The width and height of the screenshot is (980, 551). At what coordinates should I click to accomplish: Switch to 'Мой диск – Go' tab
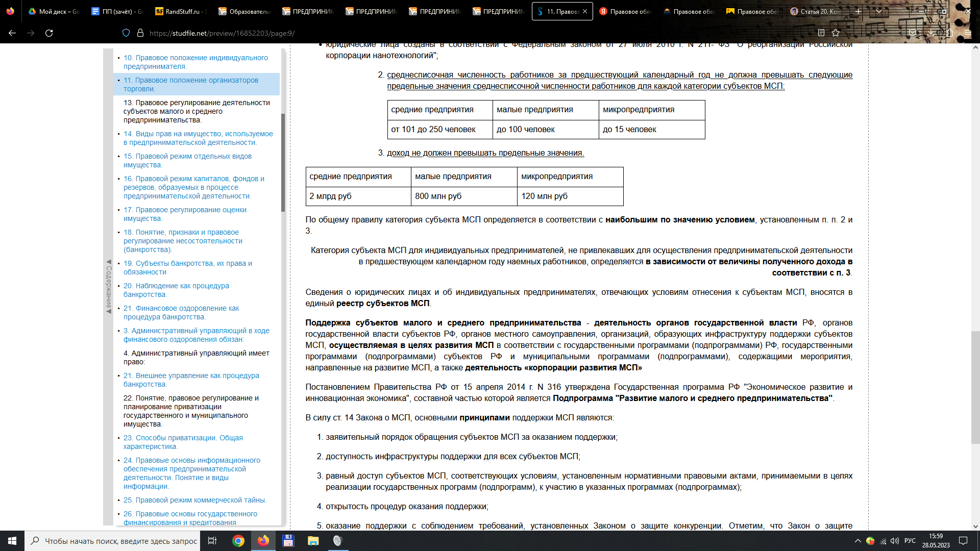tap(54, 11)
